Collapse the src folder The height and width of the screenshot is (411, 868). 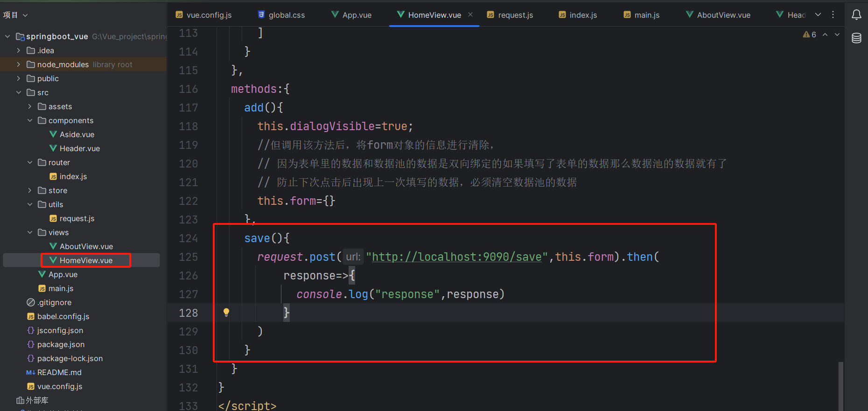click(19, 92)
